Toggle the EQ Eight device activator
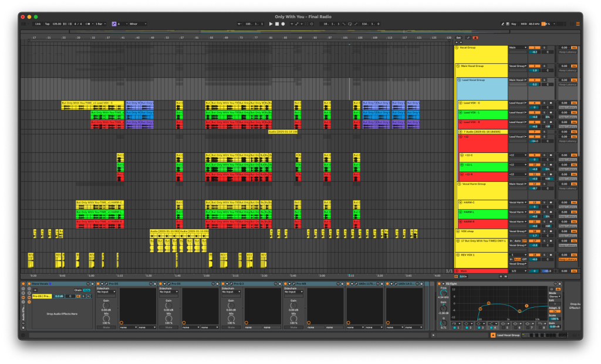The height and width of the screenshot is (364, 601). click(439, 283)
